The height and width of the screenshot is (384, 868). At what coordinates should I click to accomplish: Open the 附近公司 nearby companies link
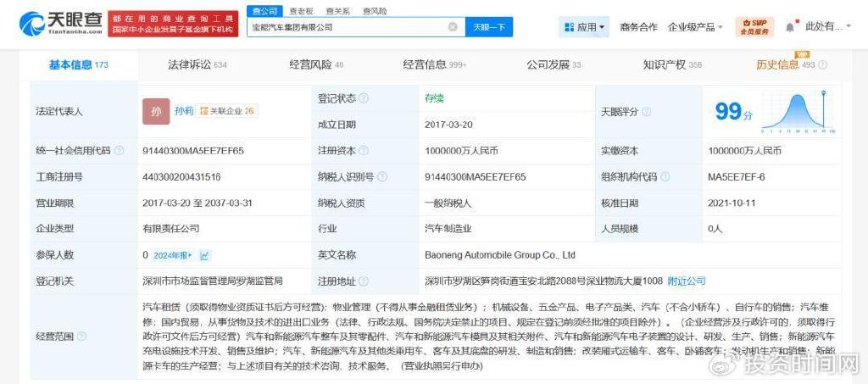(687, 281)
